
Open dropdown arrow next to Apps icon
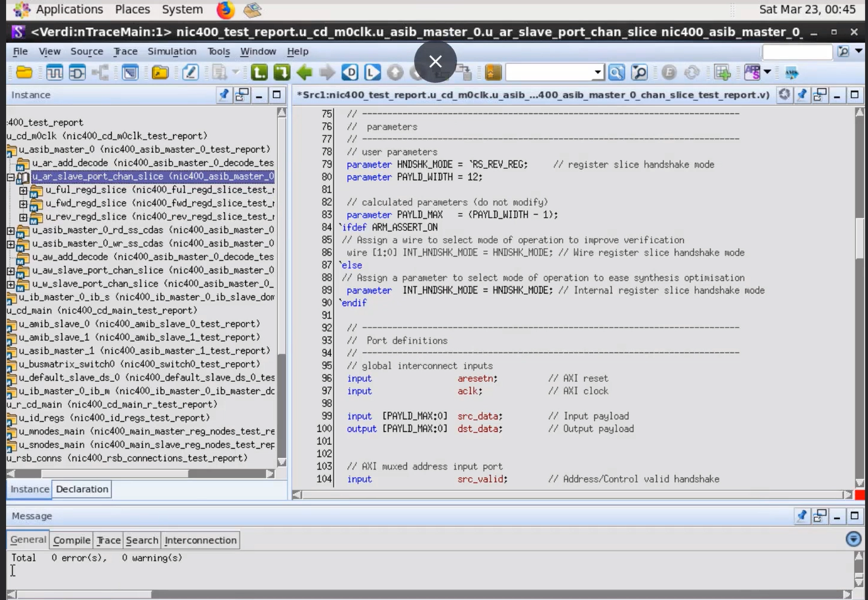point(768,72)
